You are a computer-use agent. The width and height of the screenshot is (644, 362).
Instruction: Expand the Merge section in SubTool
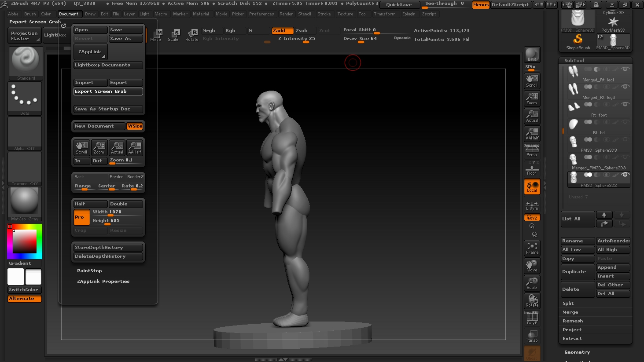[570, 312]
